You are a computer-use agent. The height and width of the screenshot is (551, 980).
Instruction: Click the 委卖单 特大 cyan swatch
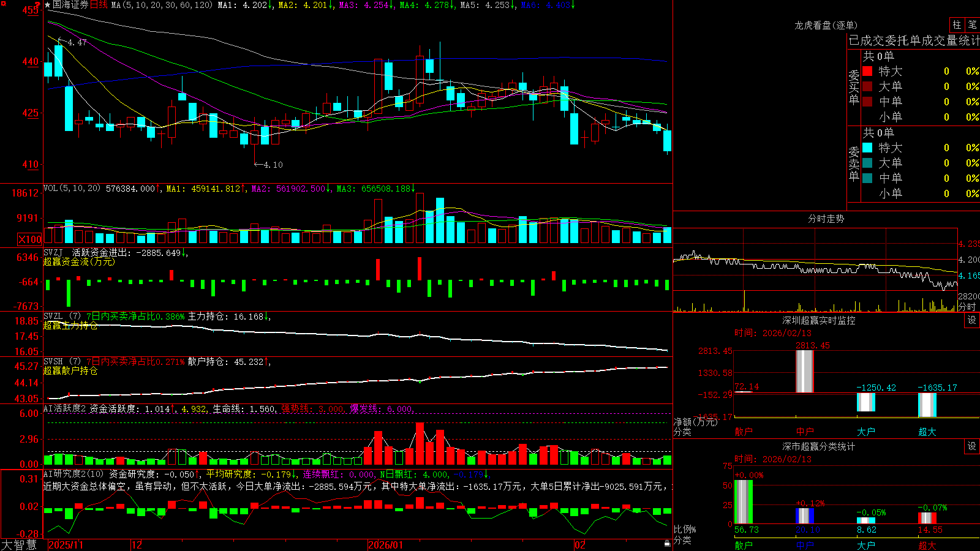click(x=867, y=148)
